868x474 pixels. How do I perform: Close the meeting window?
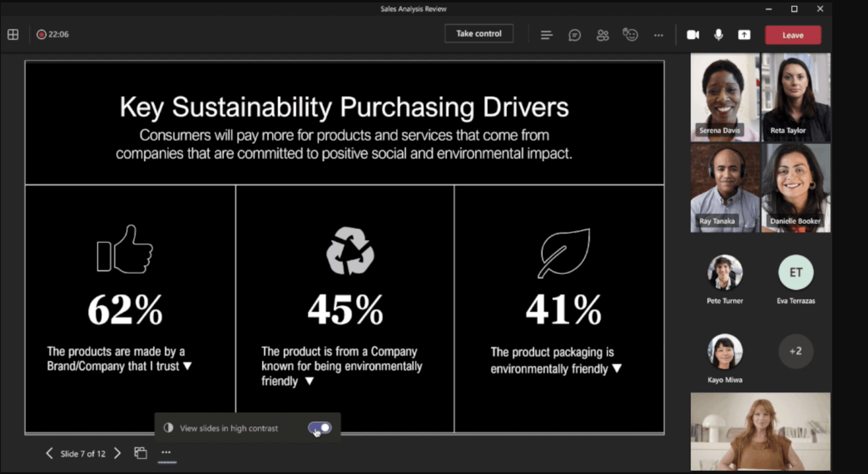(820, 9)
